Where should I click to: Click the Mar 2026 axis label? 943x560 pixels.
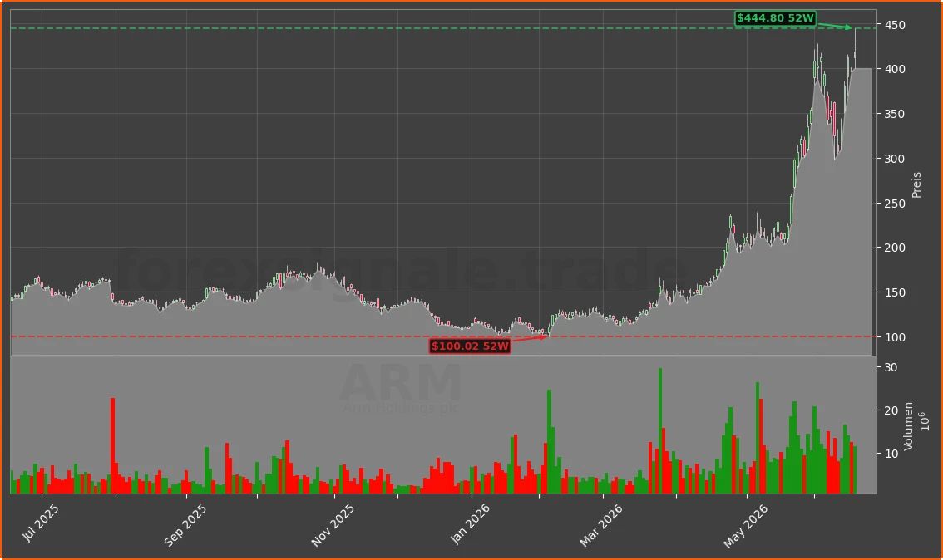[600, 525]
